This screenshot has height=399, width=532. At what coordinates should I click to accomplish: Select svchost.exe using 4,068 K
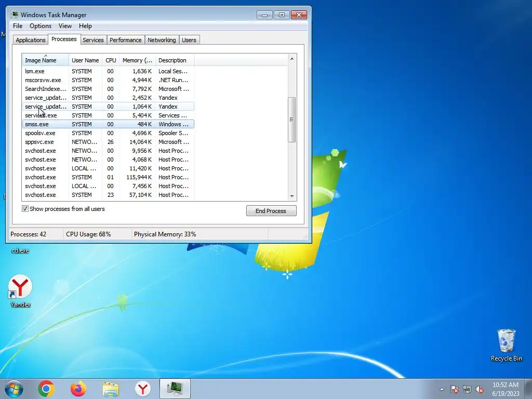[108, 159]
